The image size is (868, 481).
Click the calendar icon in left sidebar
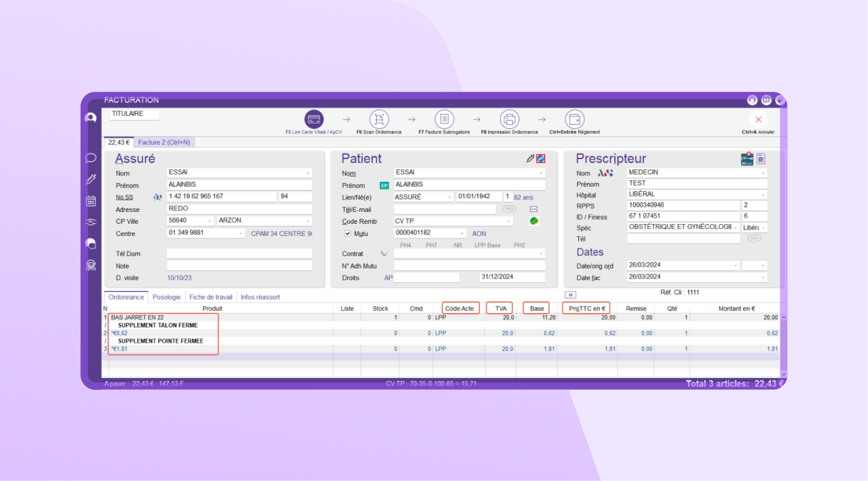point(91,201)
